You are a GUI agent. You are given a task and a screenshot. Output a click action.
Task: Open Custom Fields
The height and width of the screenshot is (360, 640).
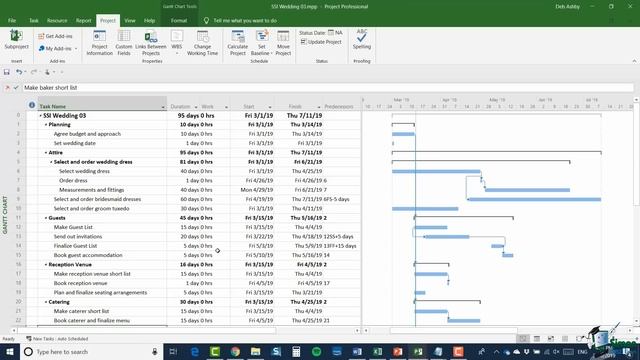(124, 43)
